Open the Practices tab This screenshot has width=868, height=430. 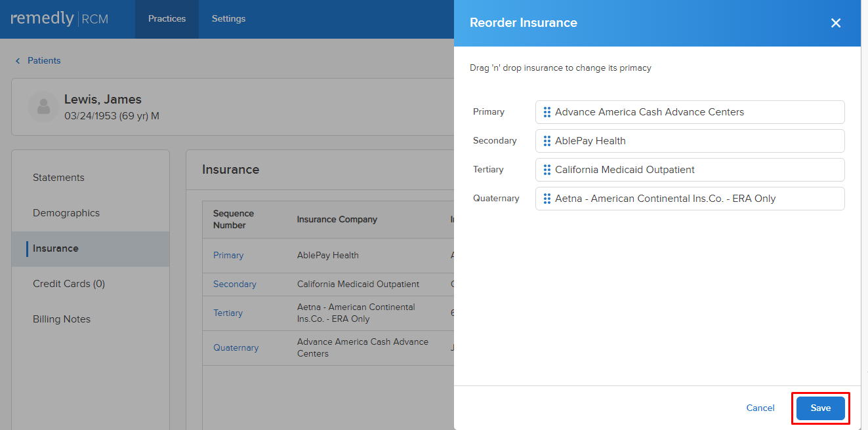pyautogui.click(x=167, y=19)
